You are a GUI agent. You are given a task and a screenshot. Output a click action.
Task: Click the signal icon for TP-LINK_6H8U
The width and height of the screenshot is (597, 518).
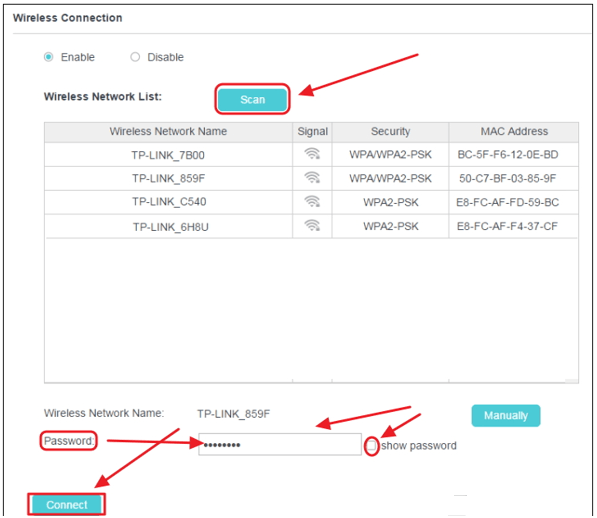point(312,225)
